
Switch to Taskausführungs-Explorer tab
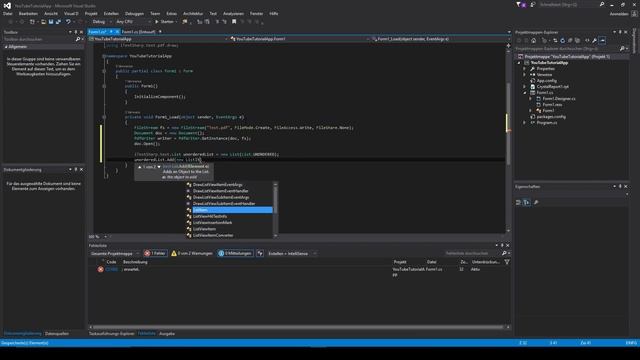coord(112,333)
